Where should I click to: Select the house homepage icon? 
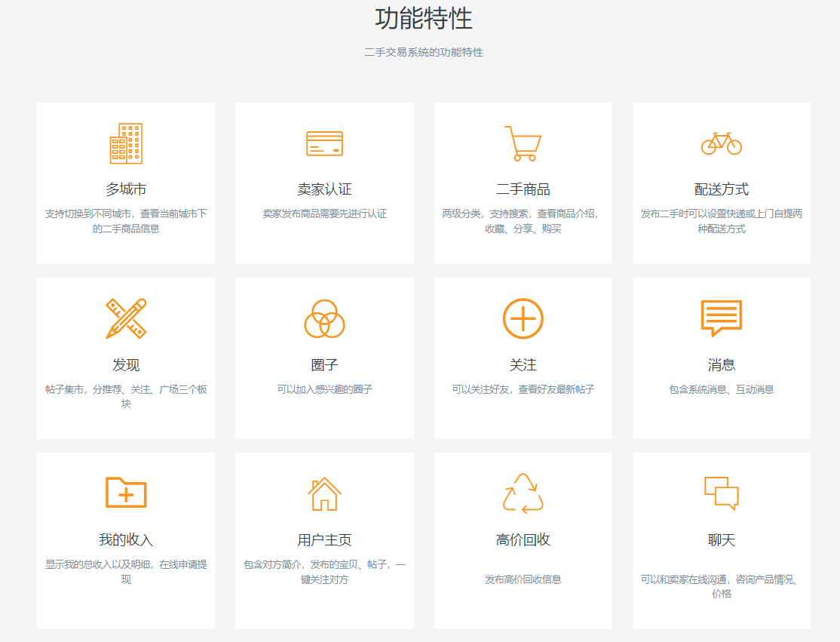click(324, 493)
